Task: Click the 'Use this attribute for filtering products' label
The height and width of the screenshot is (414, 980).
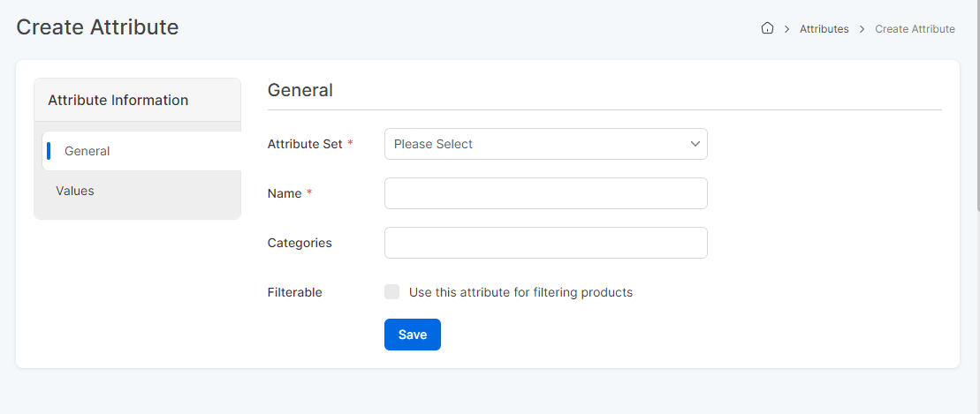Action: [520, 292]
